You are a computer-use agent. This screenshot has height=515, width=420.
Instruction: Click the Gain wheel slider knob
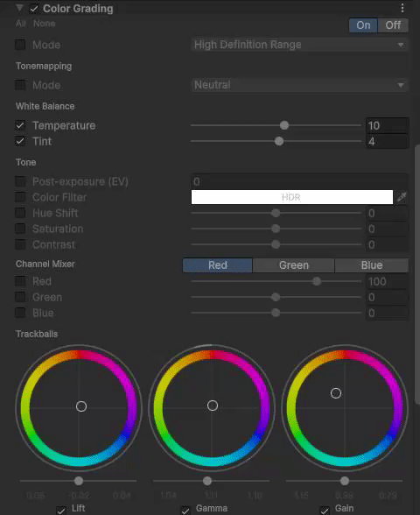[345, 481]
